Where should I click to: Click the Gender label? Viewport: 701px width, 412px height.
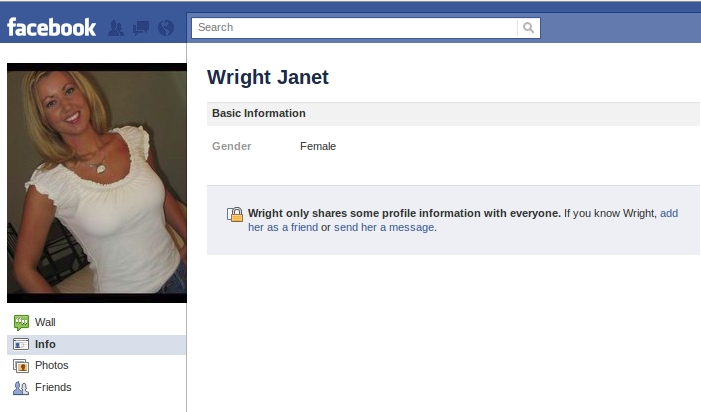[232, 146]
